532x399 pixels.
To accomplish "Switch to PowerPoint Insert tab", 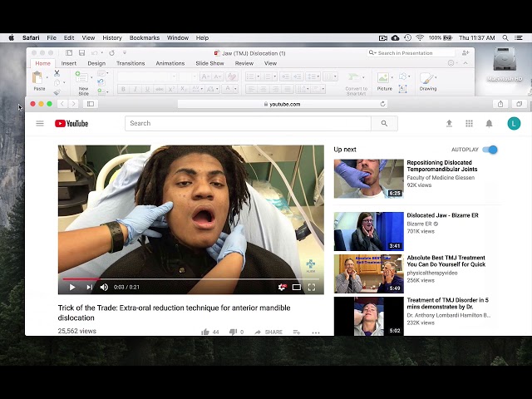I will click(68, 63).
